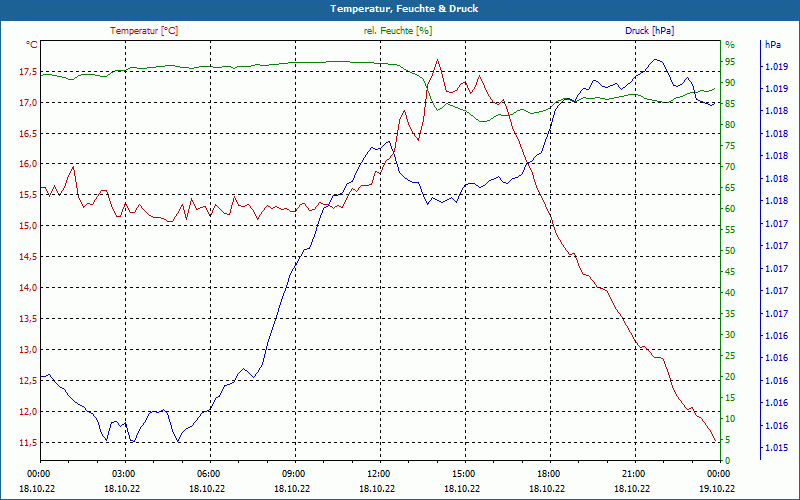This screenshot has height=500, width=800.
Task: Click the 60 value on humidity axis
Action: 730,209
